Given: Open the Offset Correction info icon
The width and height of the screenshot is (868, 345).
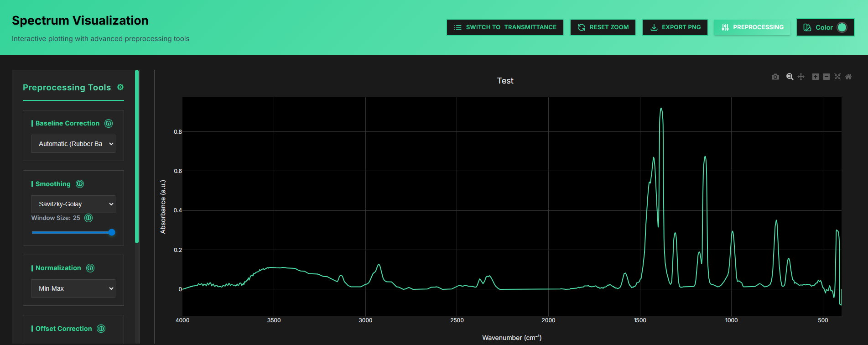Looking at the screenshot, I should coord(101,329).
